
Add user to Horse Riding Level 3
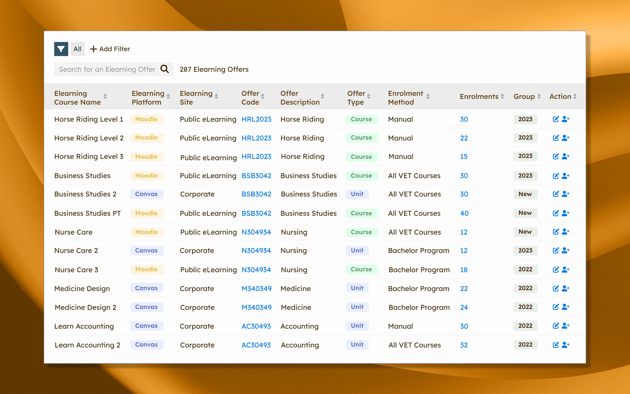(x=565, y=156)
